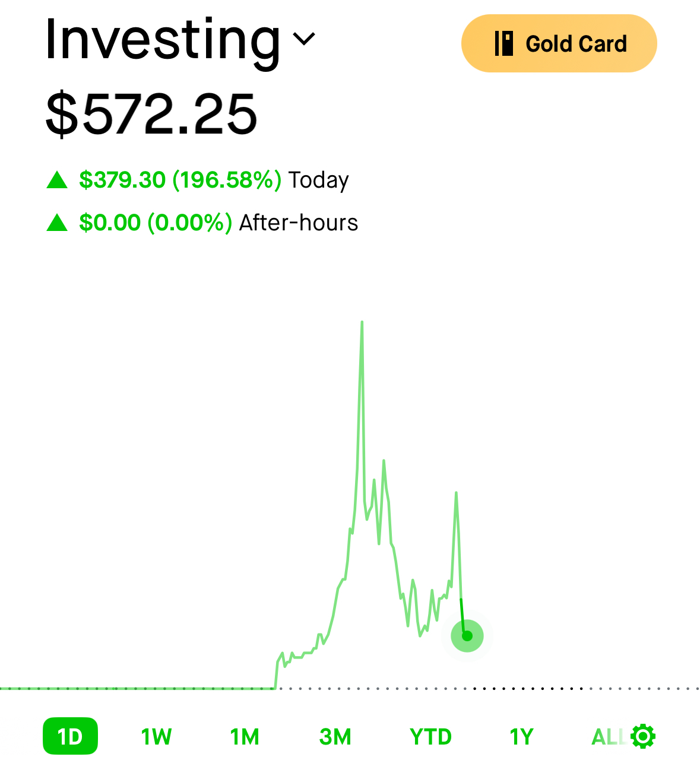Tap the green dot at chart's end
The image size is (700, 760).
(x=467, y=636)
